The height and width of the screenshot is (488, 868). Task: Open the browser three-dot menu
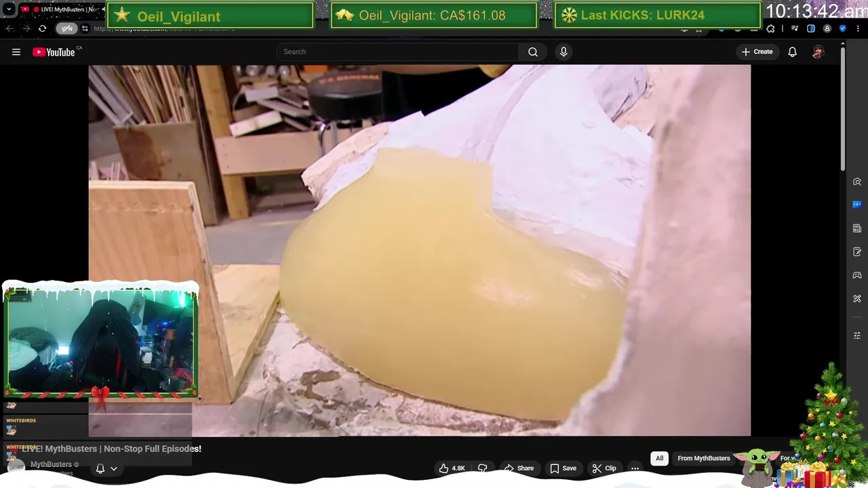click(x=859, y=28)
